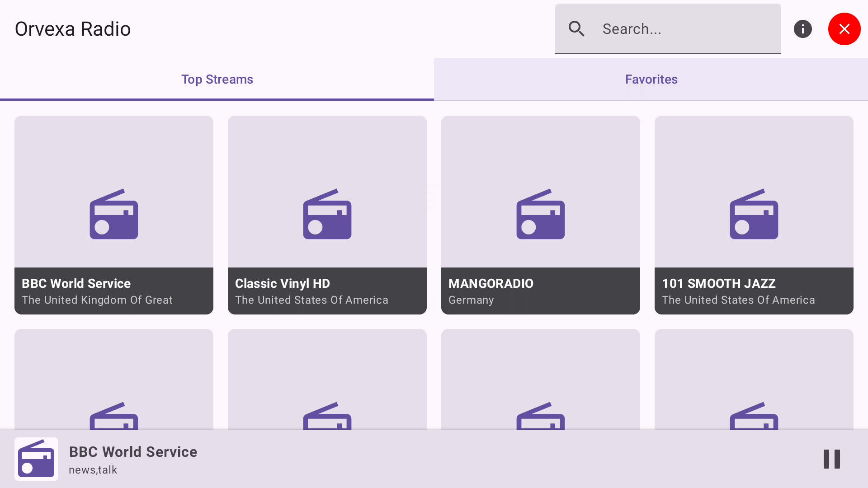Viewport: 868px width, 488px height.
Task: Click Classic Vinyl HD's country label
Action: pos(311,300)
